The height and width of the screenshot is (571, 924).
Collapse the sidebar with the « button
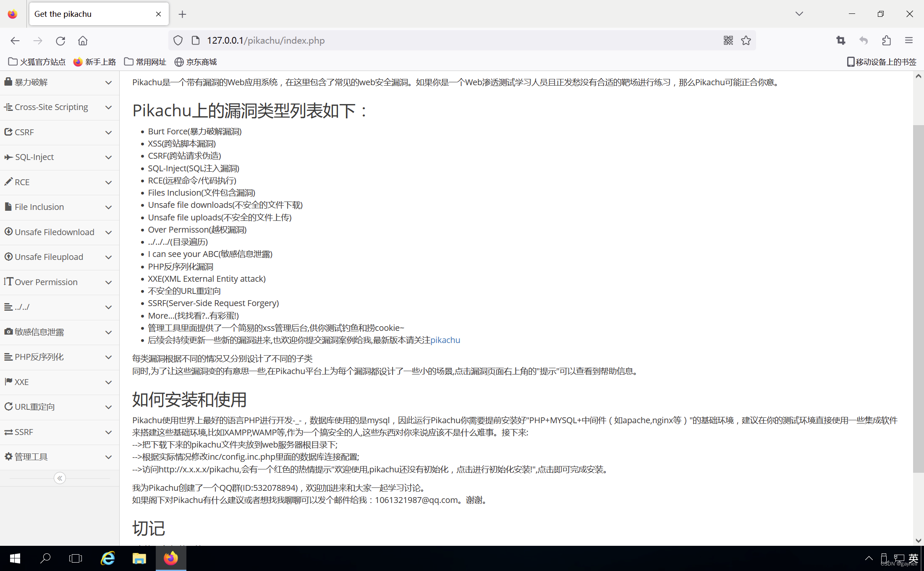[60, 478]
